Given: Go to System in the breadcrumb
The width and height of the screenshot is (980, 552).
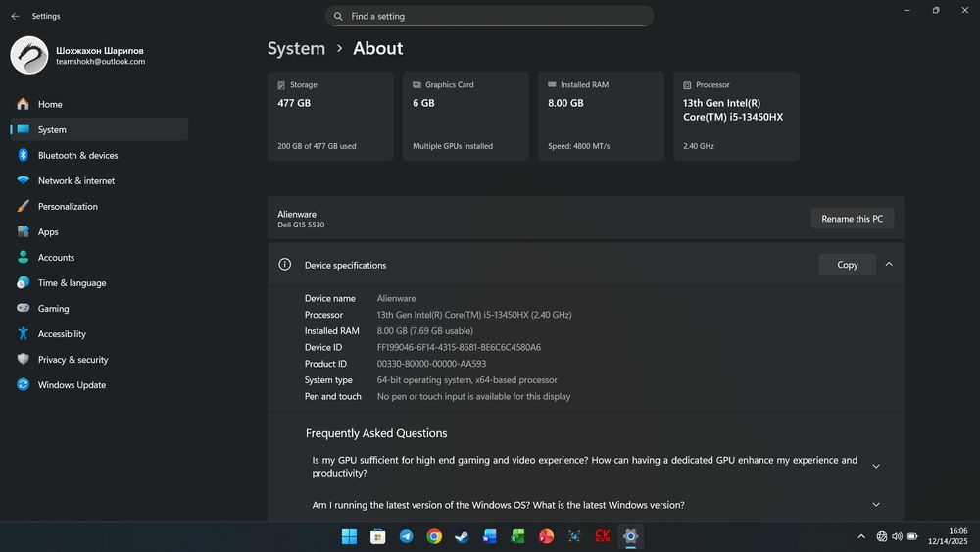Looking at the screenshot, I should pos(296,48).
